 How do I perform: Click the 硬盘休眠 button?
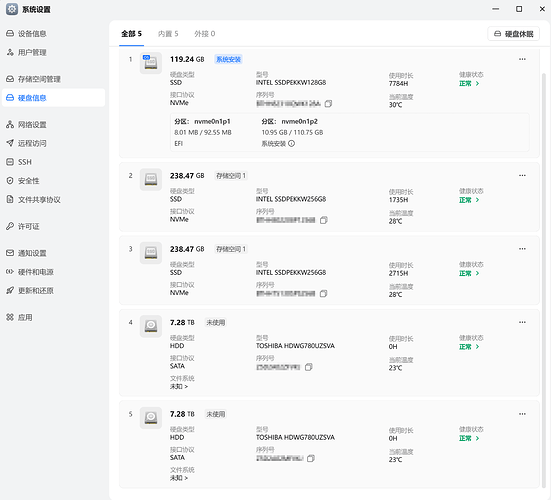click(x=513, y=34)
